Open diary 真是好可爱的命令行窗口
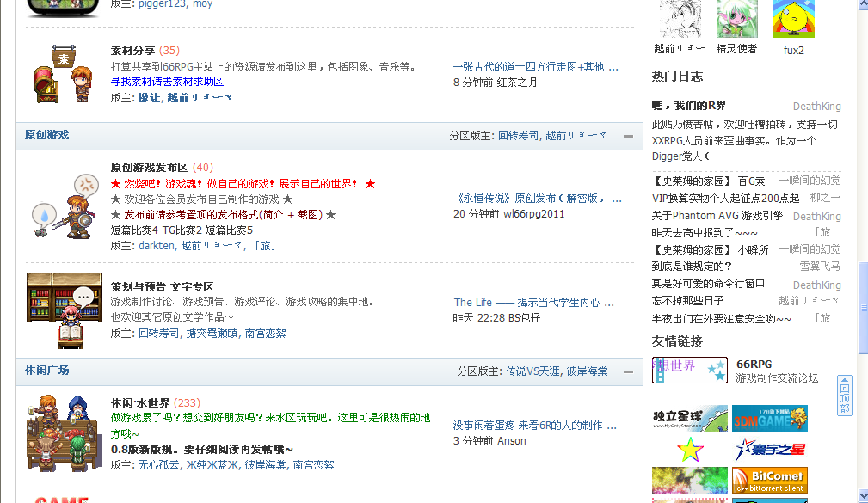The image size is (868, 503). click(x=708, y=284)
